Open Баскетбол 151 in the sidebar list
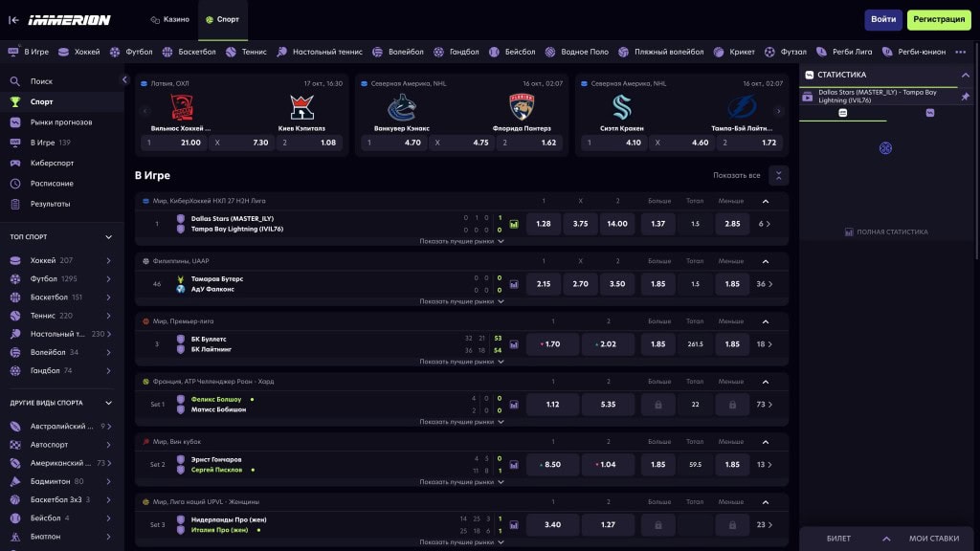 pos(61,298)
